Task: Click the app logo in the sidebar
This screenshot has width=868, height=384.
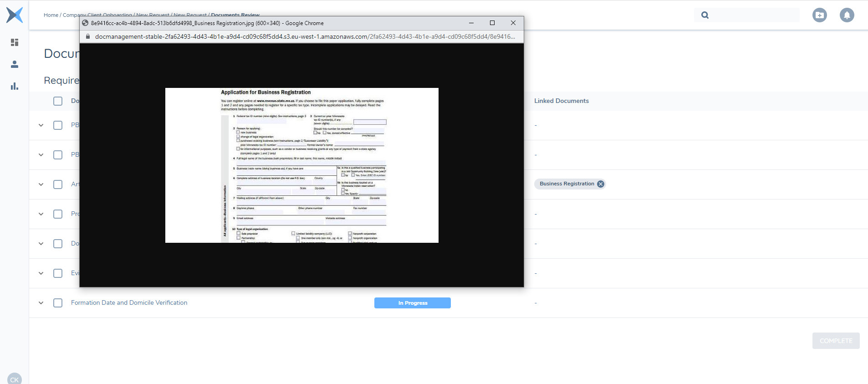Action: 15,15
